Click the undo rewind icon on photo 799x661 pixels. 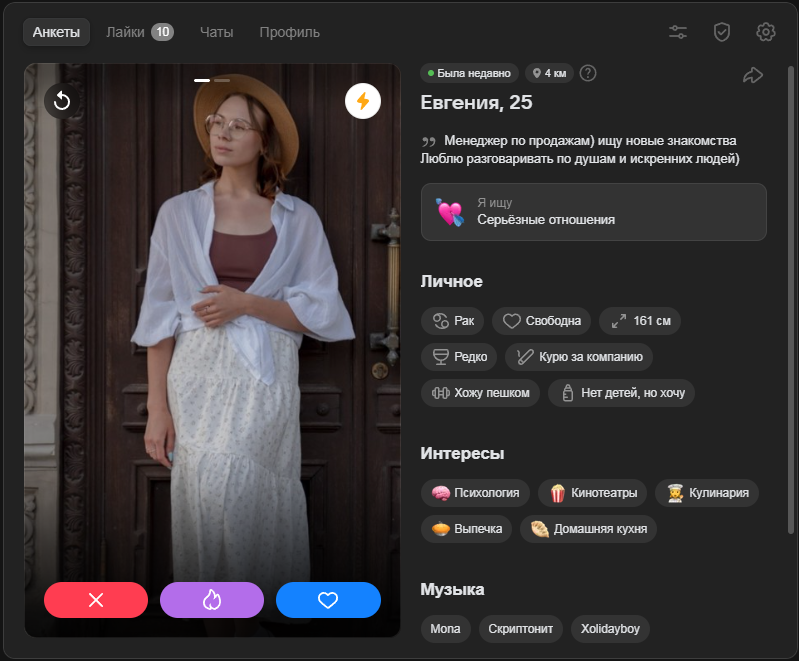click(x=62, y=101)
